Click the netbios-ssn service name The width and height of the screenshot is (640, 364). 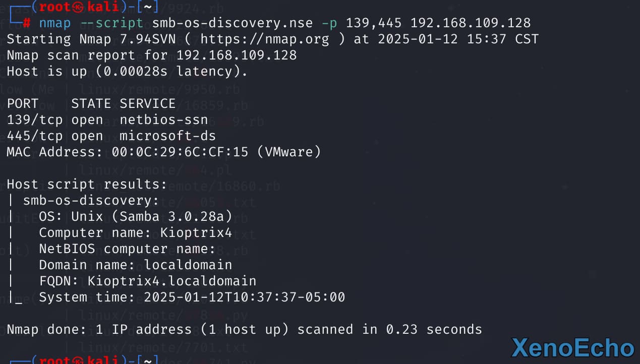coord(164,120)
